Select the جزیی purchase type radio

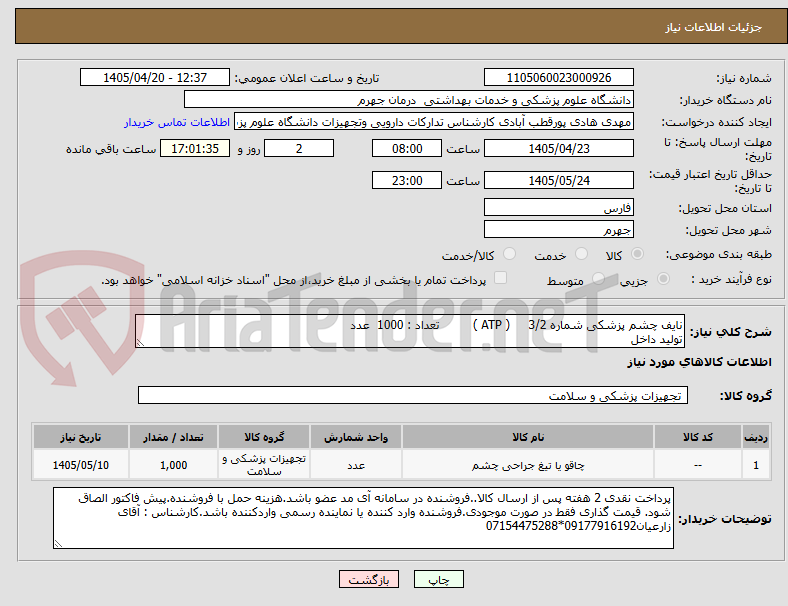(x=663, y=278)
